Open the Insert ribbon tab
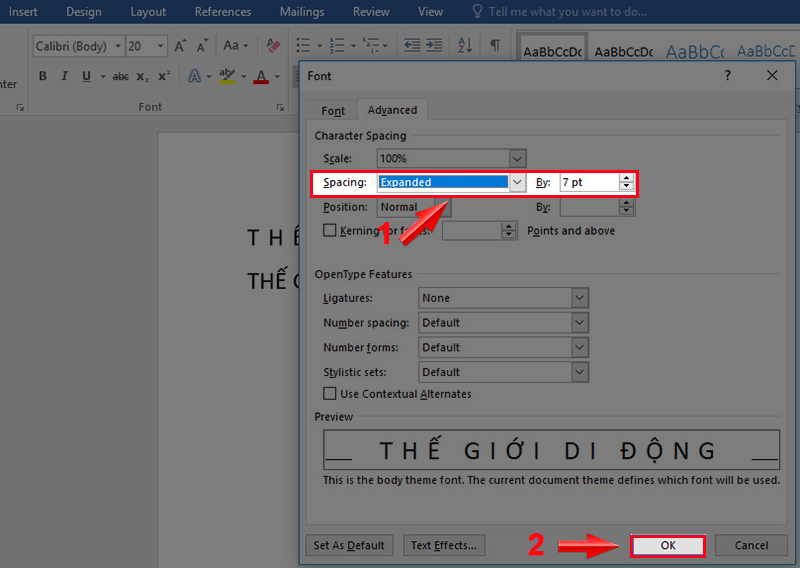Screen dimensions: 800x568 [x=23, y=12]
